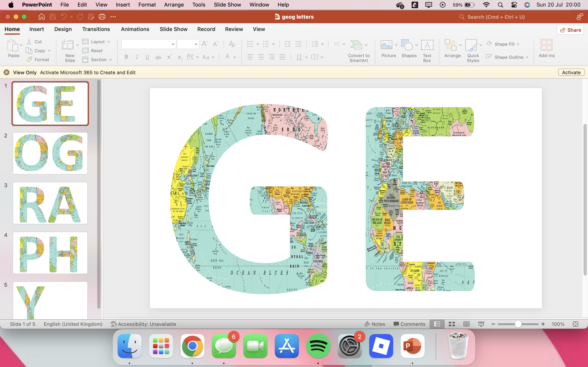588x367 pixels.
Task: Open Reading View from status bar
Action: [x=466, y=324]
